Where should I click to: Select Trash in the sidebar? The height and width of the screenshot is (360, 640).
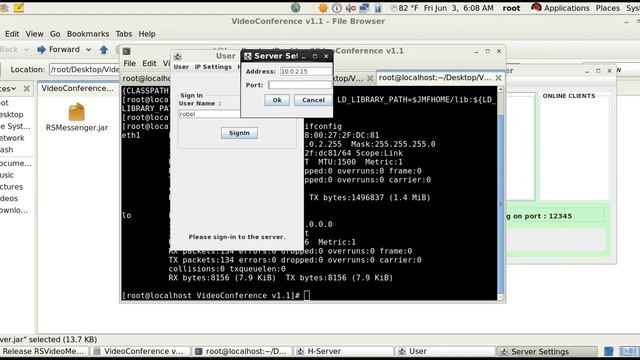tap(7, 150)
